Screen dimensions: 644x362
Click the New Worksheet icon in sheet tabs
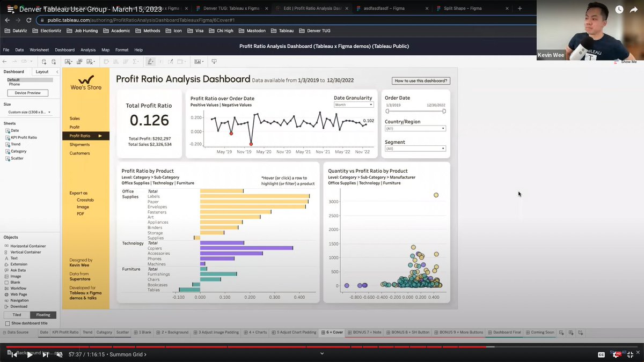click(561, 333)
